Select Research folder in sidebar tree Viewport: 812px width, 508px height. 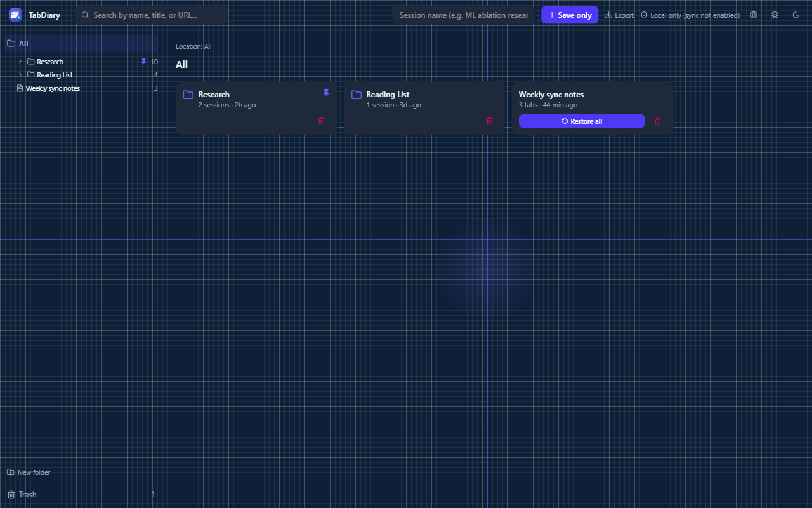coord(49,62)
